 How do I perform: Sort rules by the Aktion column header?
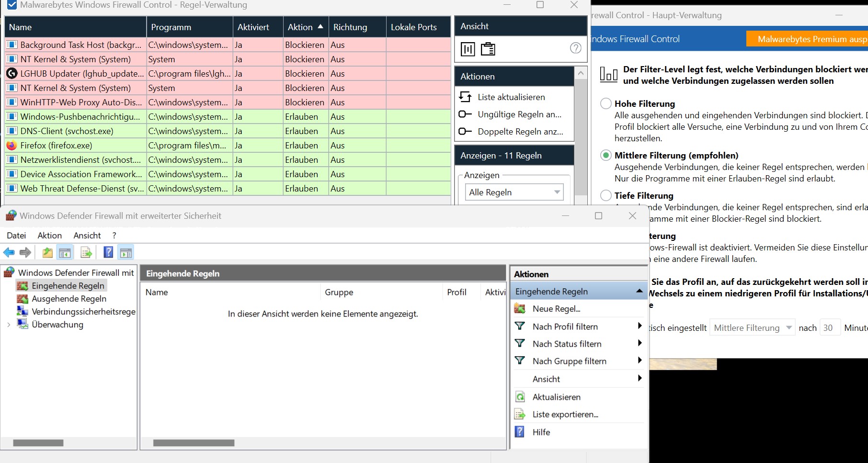point(305,27)
